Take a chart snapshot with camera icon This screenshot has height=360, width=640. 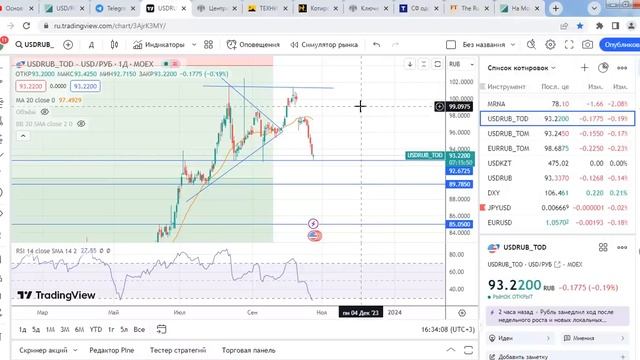pos(587,44)
